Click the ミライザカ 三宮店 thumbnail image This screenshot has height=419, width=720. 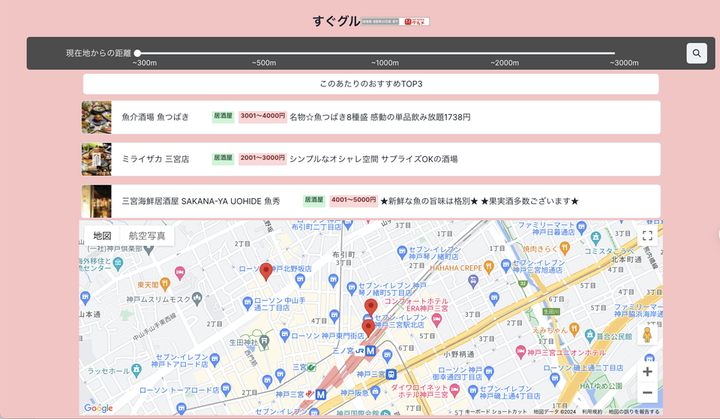coord(96,159)
